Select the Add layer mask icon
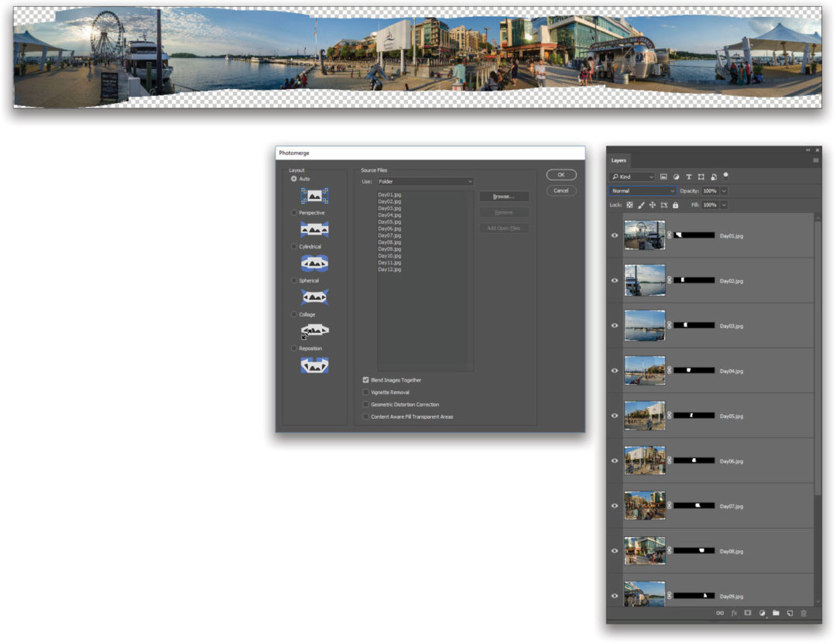The height and width of the screenshot is (644, 836). pyautogui.click(x=748, y=613)
